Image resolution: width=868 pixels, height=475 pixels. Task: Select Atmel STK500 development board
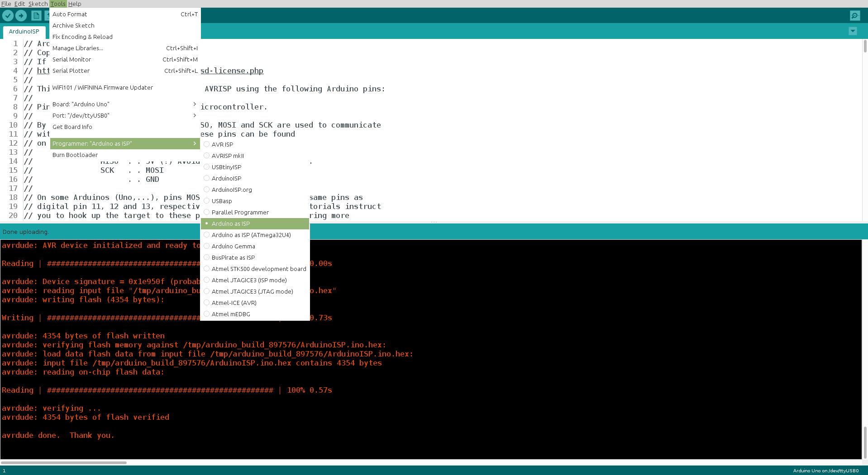point(255,269)
